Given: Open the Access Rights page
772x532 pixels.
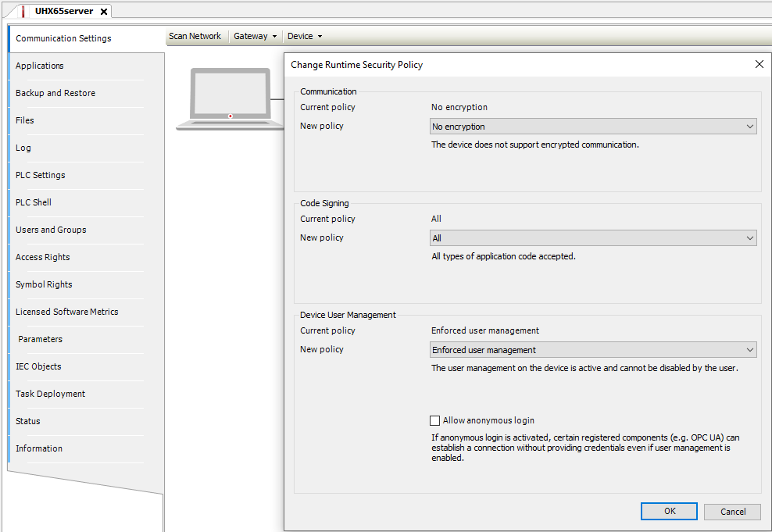Looking at the screenshot, I should (x=43, y=257).
